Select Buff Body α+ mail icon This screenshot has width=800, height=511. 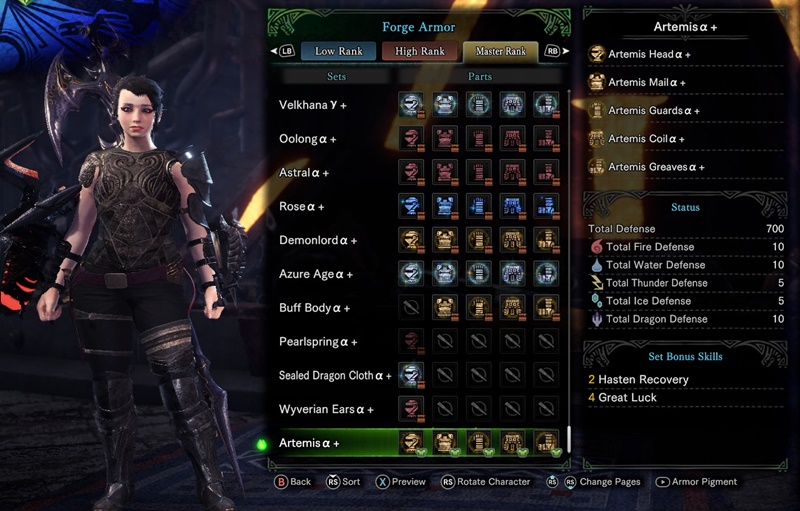point(445,308)
